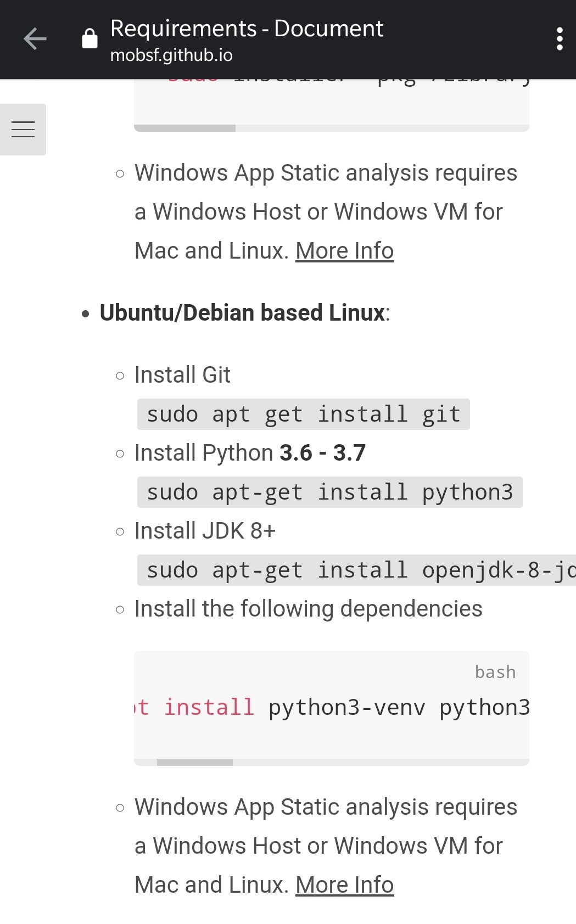This screenshot has width=576, height=924.
Task: Open the top 'More Info' link
Action: coord(344,250)
